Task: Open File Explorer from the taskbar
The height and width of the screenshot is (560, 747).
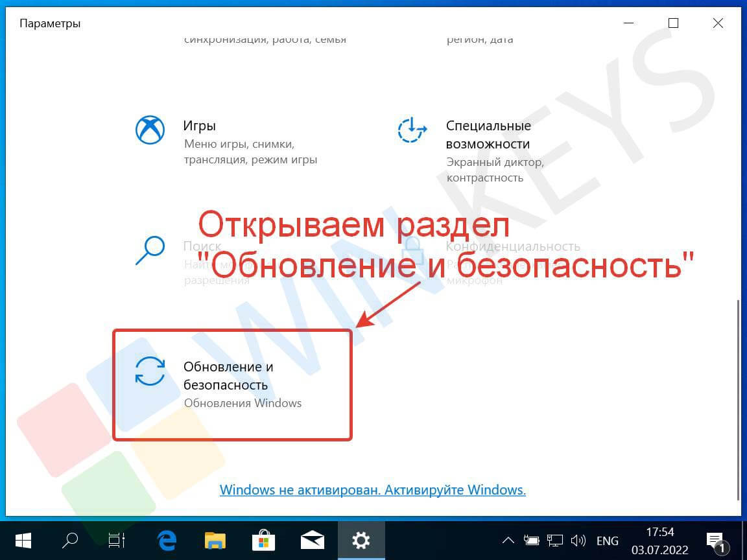Action: (x=215, y=540)
